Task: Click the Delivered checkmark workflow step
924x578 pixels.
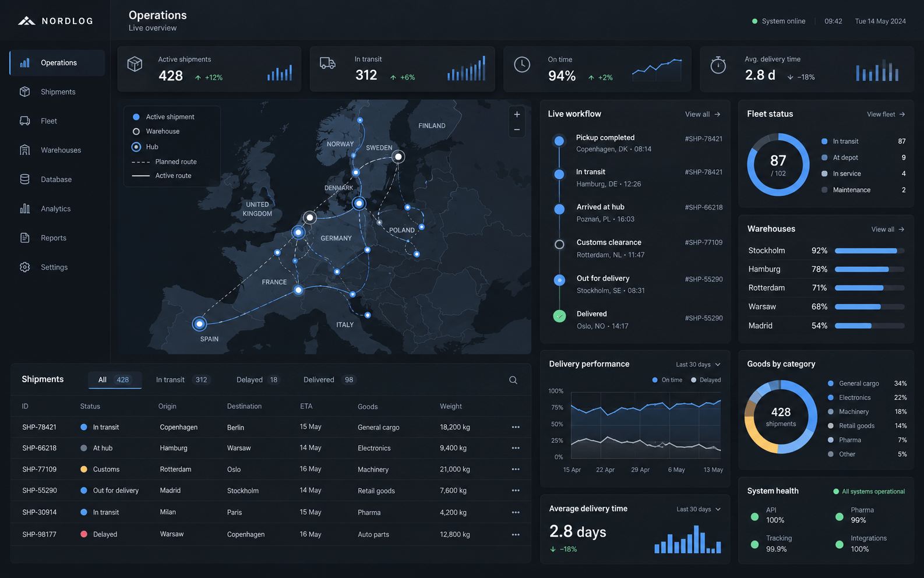Action: (559, 316)
